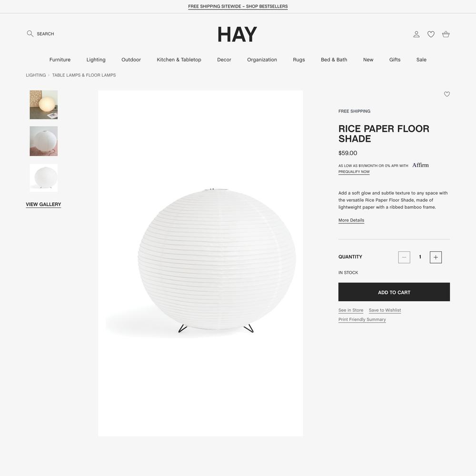Open the Sale menu item
This screenshot has height=476, width=476.
pos(421,60)
